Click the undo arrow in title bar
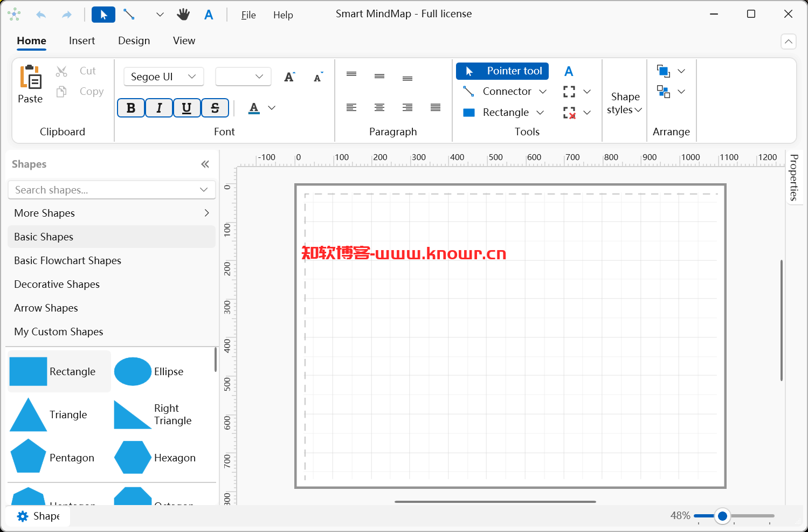 click(41, 15)
